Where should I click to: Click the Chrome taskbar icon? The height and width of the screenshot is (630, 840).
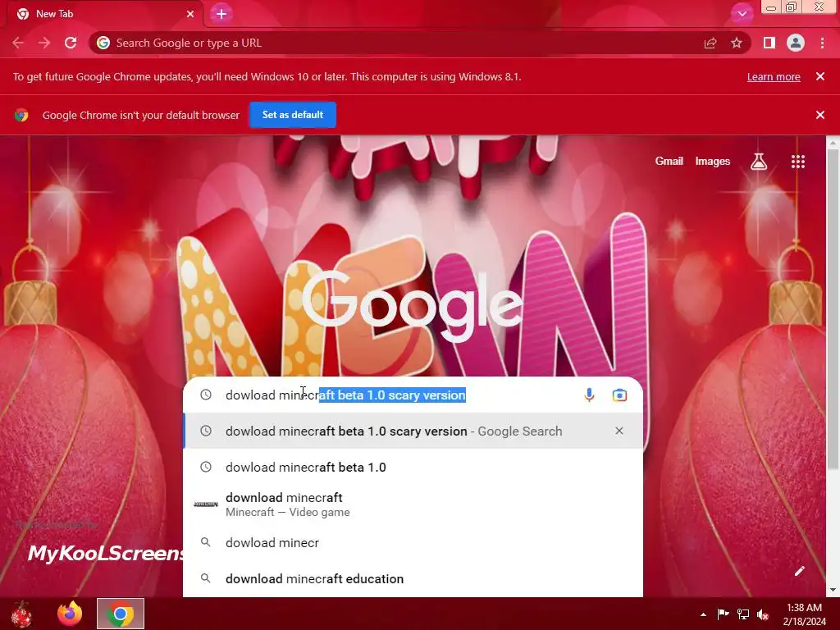click(x=121, y=614)
